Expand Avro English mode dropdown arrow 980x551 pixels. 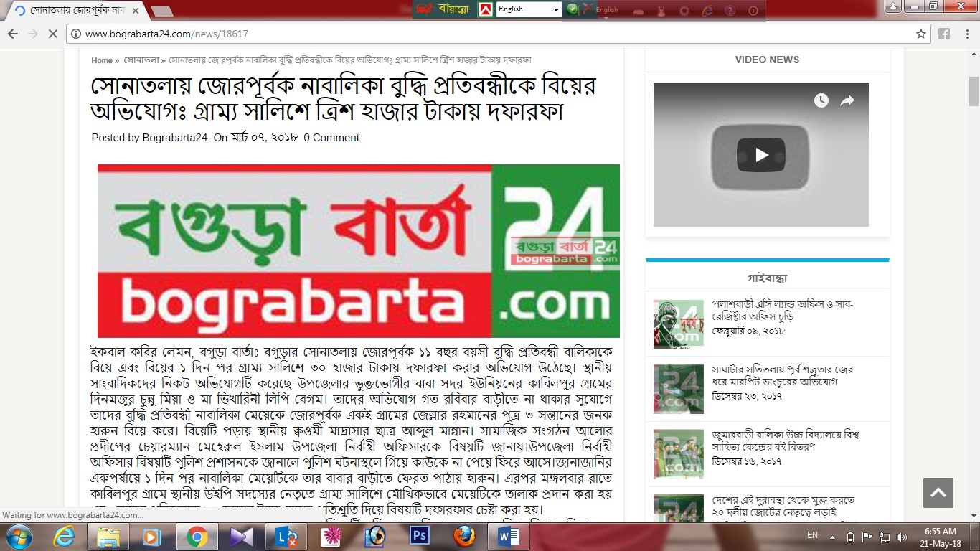(606, 17)
